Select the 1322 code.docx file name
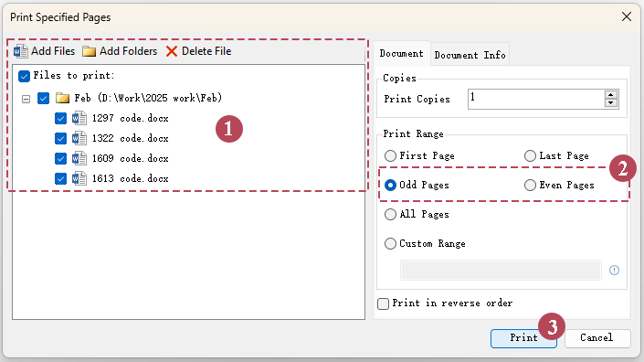This screenshot has height=362, width=644. pos(131,138)
